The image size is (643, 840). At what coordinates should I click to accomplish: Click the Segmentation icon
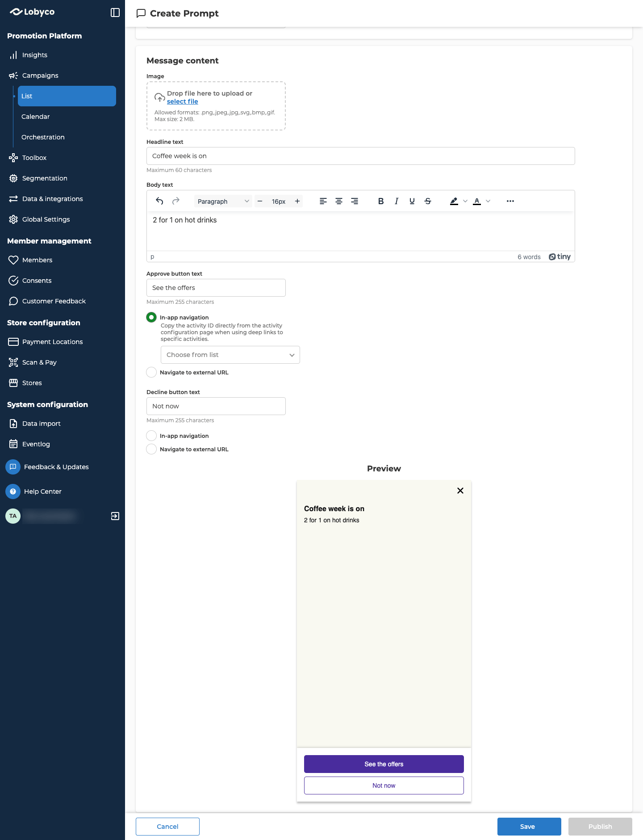click(13, 178)
